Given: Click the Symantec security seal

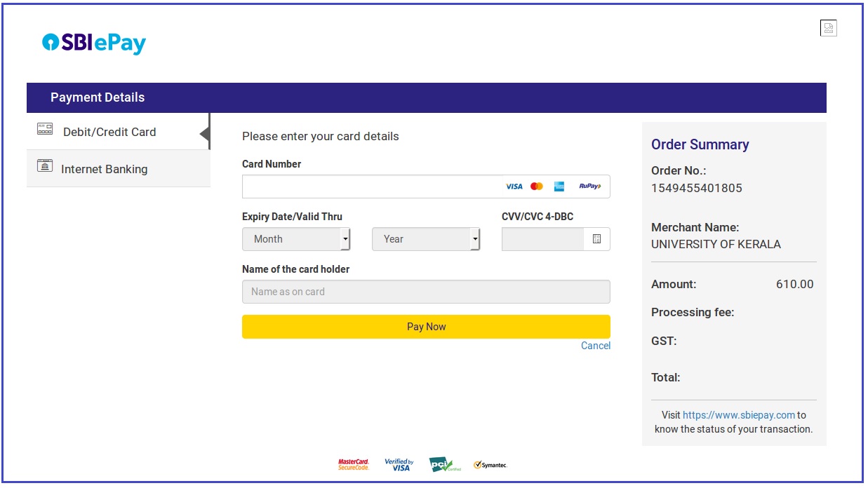Looking at the screenshot, I should point(490,465).
